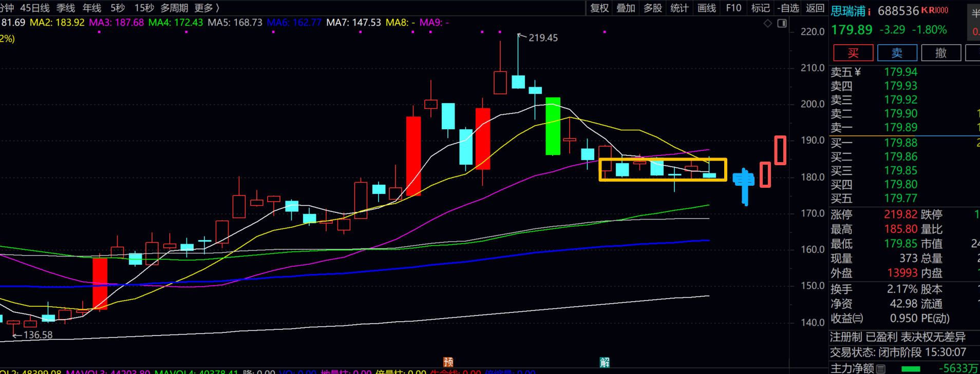Toggle the 叠加 overlay option

tap(626, 8)
